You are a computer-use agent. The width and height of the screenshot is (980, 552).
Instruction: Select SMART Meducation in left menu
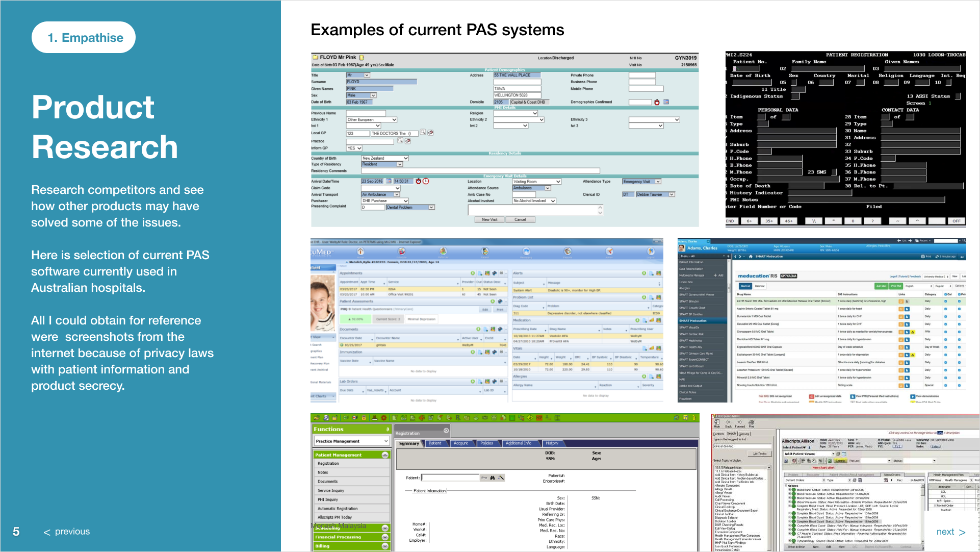tap(693, 321)
